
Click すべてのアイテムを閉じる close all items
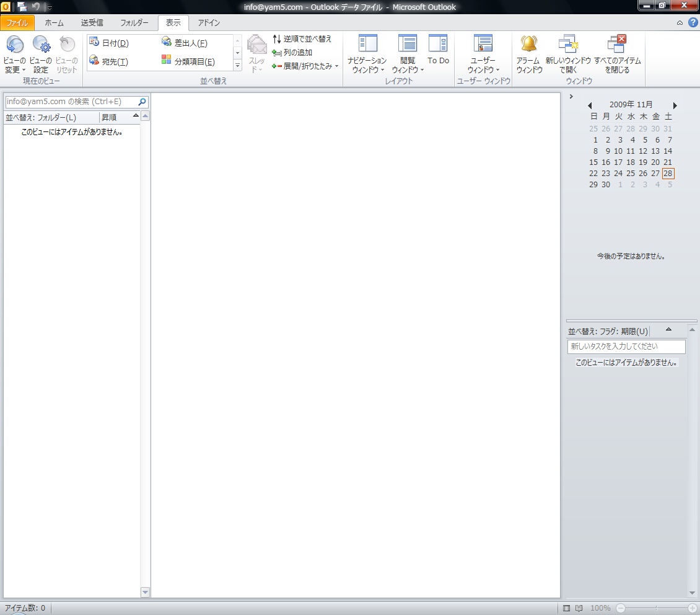pos(618,55)
